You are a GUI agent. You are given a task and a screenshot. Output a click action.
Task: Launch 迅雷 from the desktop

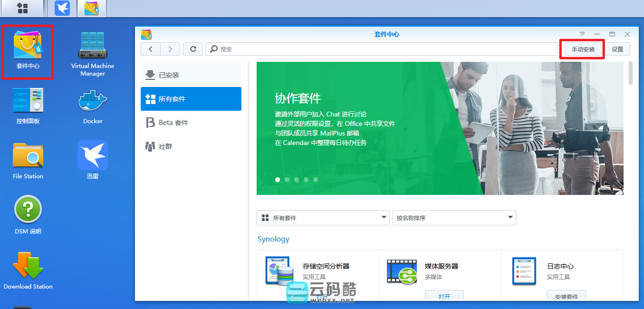92,154
